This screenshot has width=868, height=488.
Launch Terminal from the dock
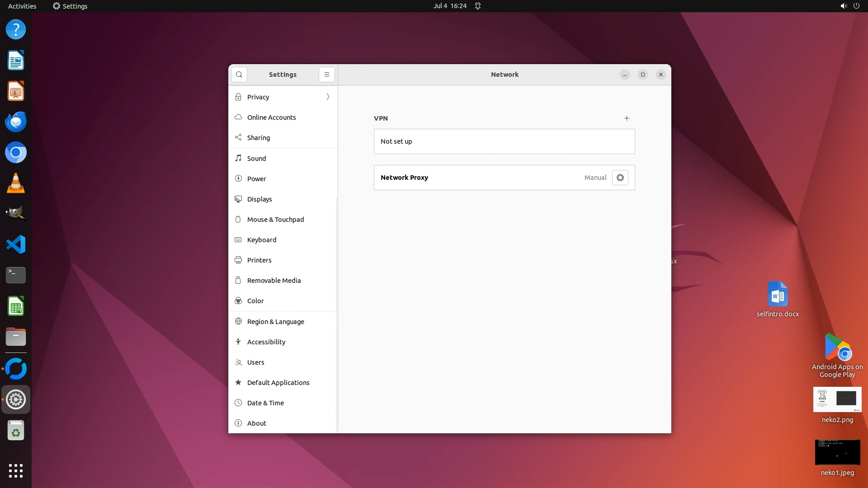[16, 275]
